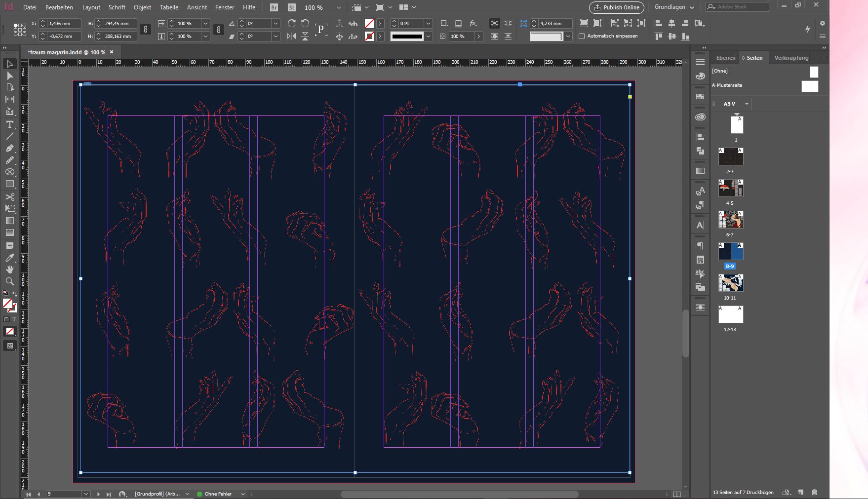Choose the Hand tool
868x499 pixels.
point(9,269)
